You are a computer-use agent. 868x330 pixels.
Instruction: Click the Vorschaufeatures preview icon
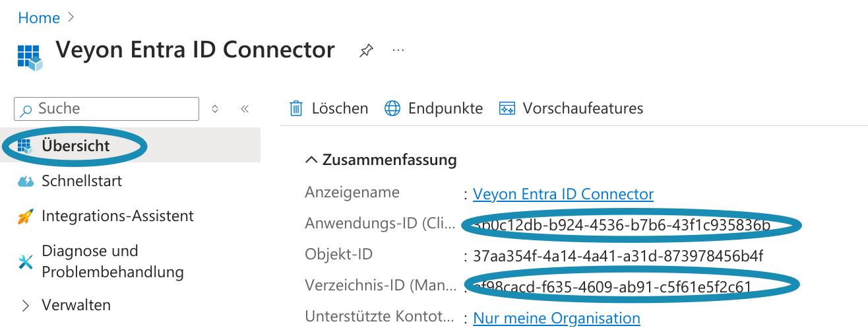(507, 108)
